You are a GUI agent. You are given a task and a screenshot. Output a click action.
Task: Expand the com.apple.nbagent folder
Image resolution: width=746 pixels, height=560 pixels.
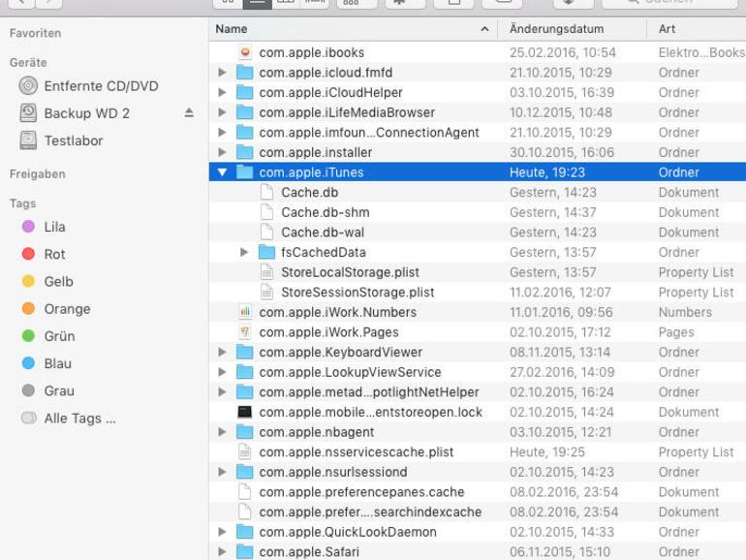click(x=222, y=432)
